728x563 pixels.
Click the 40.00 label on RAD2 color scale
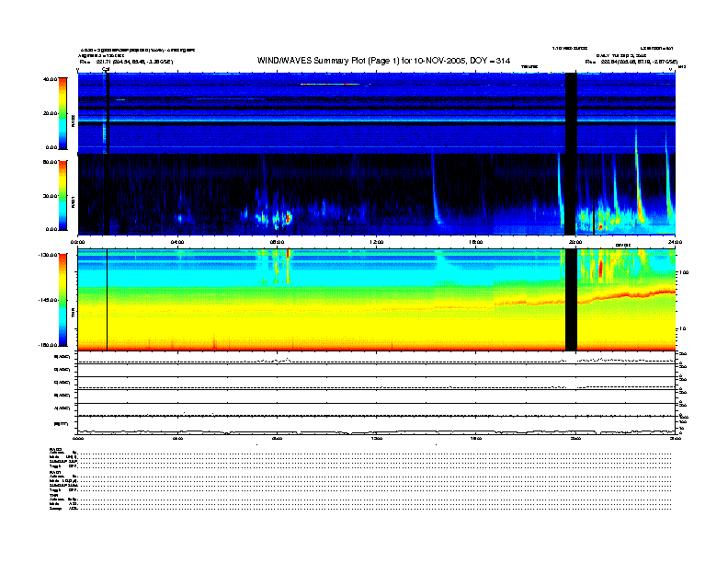click(x=50, y=79)
